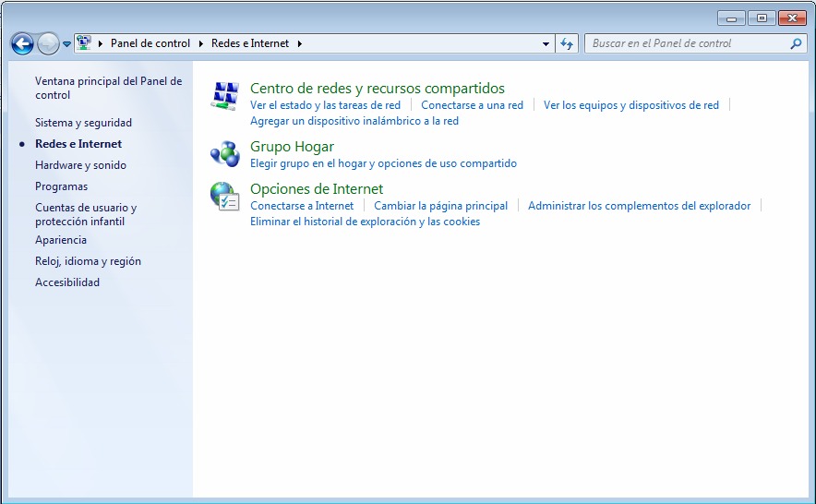Image resolution: width=816 pixels, height=504 pixels.
Task: Open Cuentas de usuario y protección infantil
Action: (86, 214)
